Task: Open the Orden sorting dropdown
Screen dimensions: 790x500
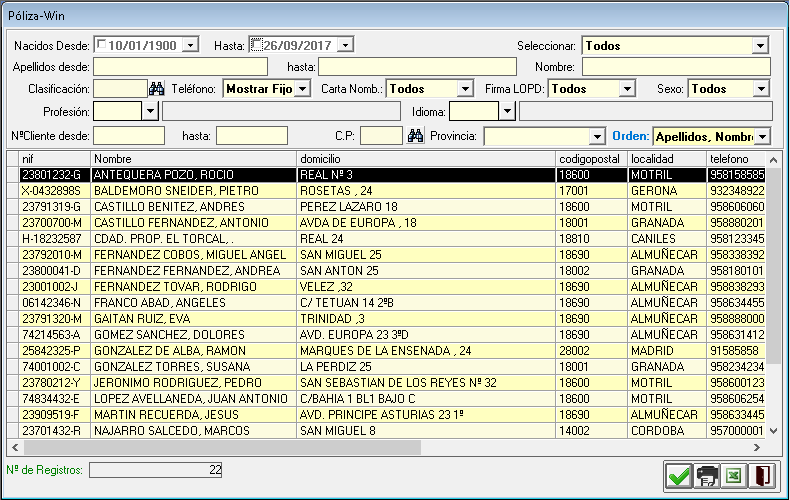Action: (763, 137)
